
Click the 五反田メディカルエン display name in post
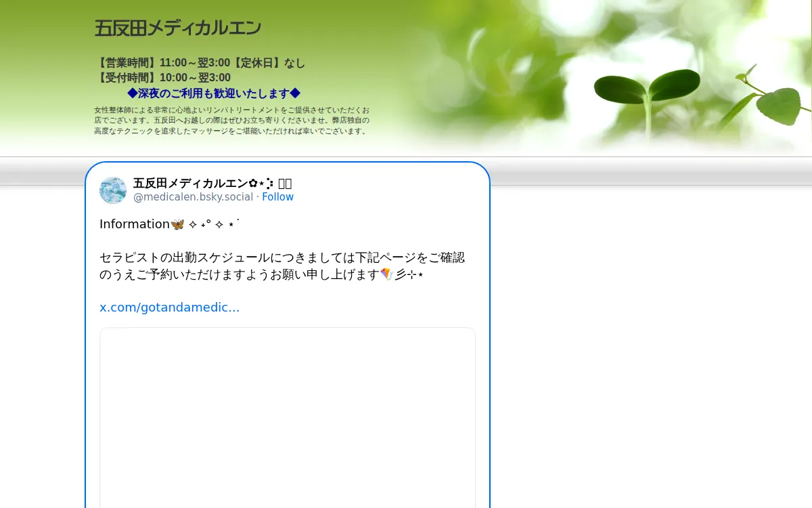click(212, 183)
